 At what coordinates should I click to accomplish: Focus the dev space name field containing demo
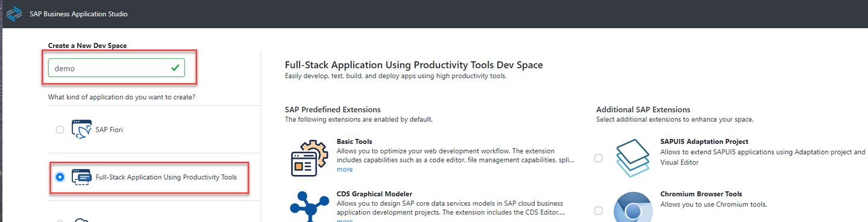click(116, 68)
